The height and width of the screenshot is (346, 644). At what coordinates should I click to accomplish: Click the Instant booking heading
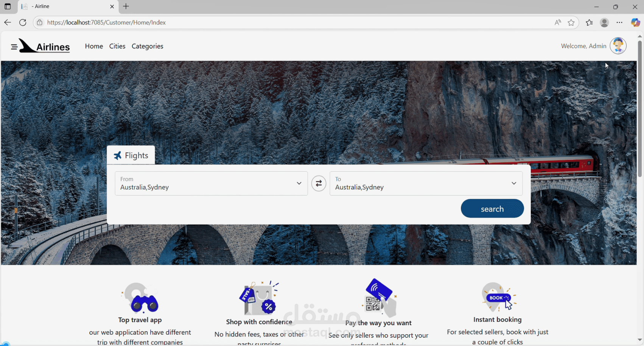[x=498, y=320]
